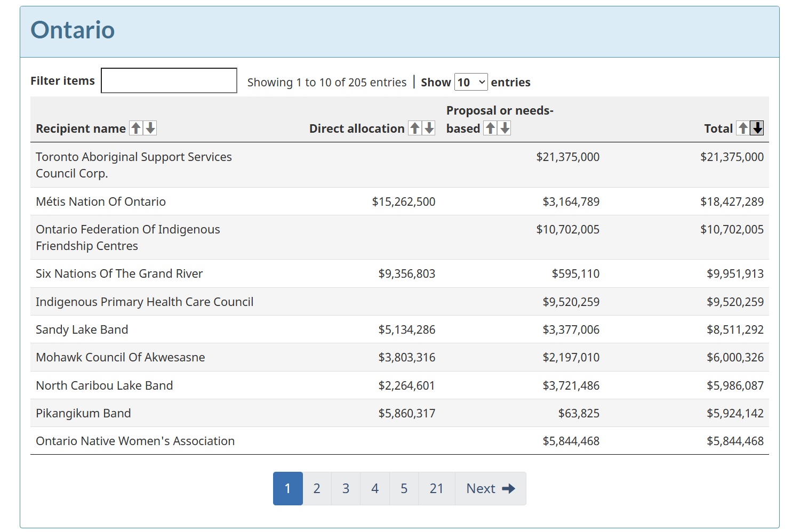The image size is (792, 532).
Task: Sort Recipient name descending arrow
Action: point(150,128)
